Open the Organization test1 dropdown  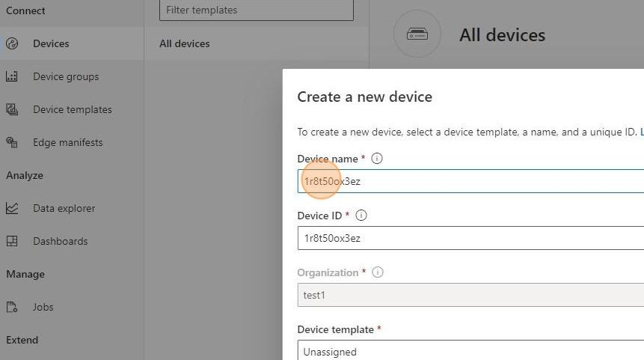coord(470,295)
